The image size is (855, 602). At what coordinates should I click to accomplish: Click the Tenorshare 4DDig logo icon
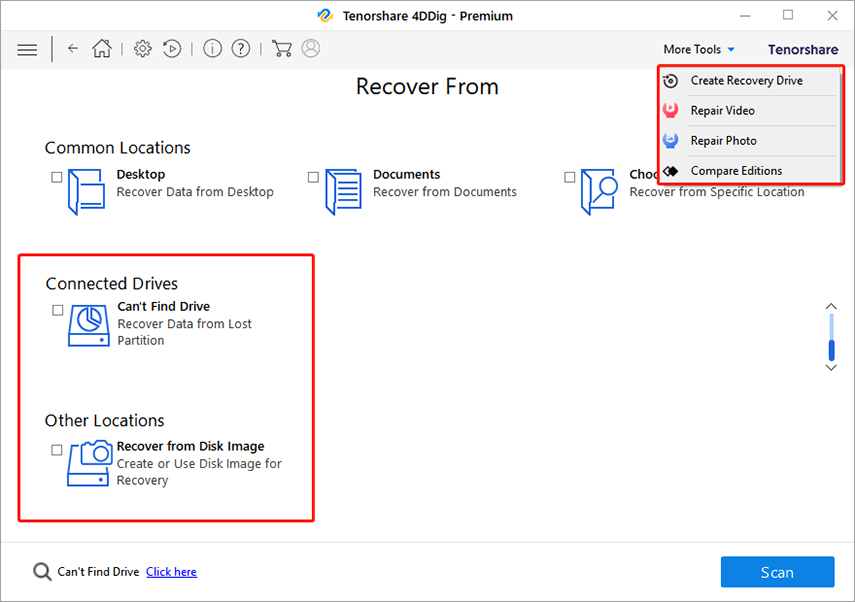pos(325,16)
